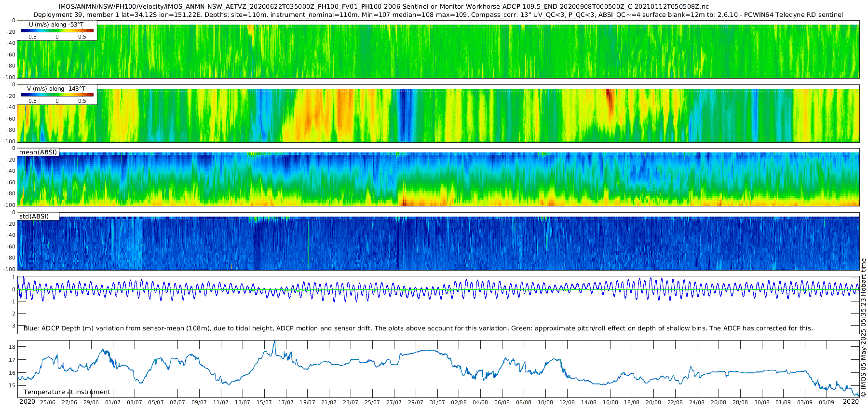Image resolution: width=868 pixels, height=410 pixels.
Task: Click the 15/07 date tick on time axis
Action: [x=264, y=402]
